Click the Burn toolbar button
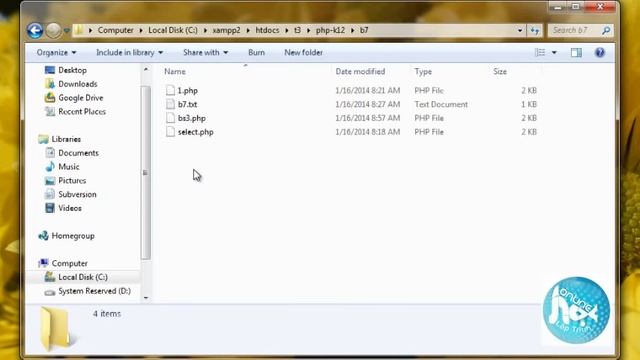640x360 pixels. [256, 53]
